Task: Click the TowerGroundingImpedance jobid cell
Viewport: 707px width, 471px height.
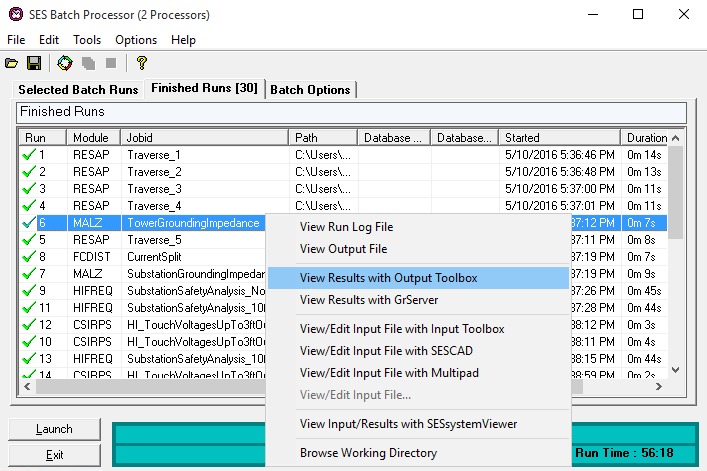Action: pyautogui.click(x=193, y=223)
